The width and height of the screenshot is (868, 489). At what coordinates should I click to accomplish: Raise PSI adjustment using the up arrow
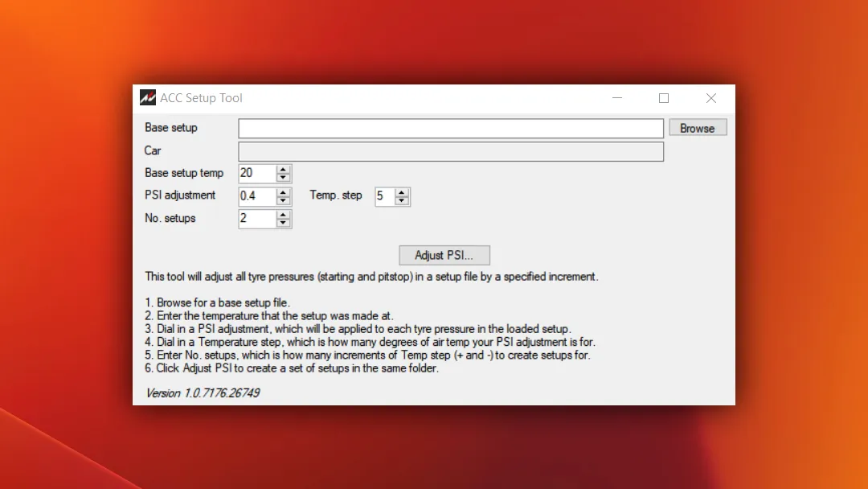283,192
